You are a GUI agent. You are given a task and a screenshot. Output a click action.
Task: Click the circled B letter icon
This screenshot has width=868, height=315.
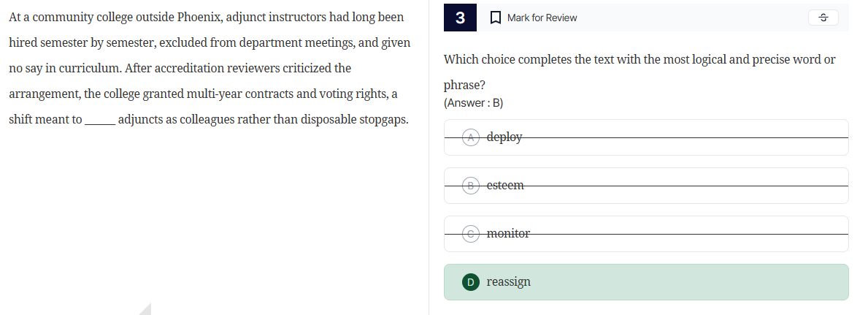472,185
